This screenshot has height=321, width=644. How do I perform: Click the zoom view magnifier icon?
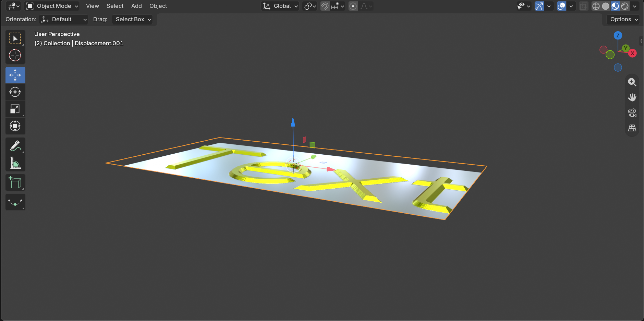click(632, 82)
